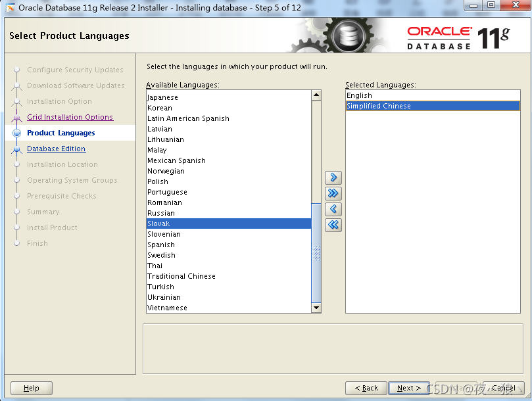This screenshot has height=401, width=532.
Task: Select Simplified Chinese in Selected Languages
Action: (433, 106)
